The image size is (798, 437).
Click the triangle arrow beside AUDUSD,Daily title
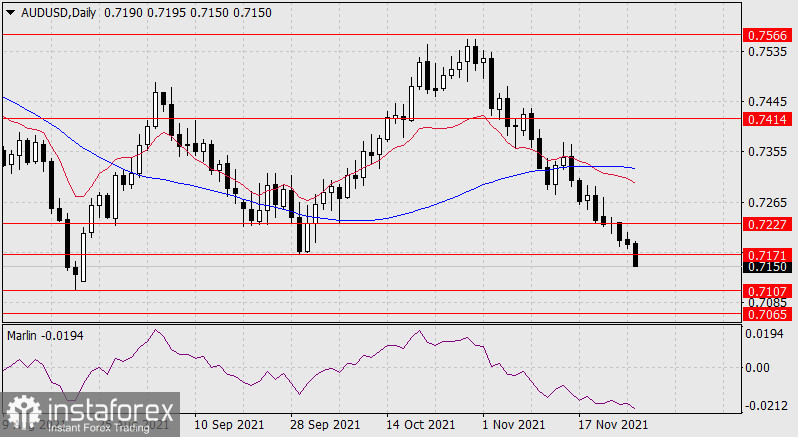coord(10,8)
